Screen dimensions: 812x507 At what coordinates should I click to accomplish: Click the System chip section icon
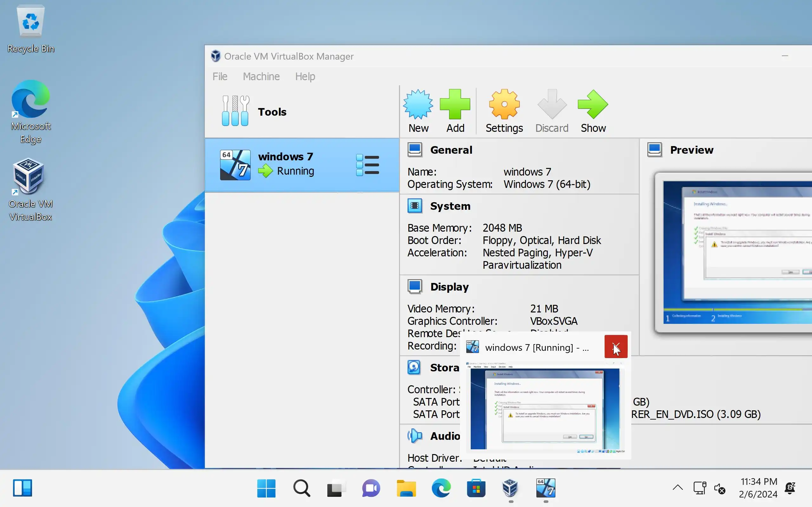[x=415, y=206]
